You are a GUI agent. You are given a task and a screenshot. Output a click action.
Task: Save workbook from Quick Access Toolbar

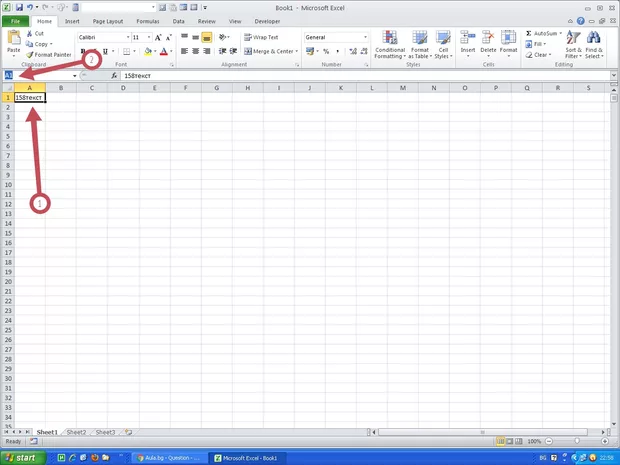coord(19,8)
